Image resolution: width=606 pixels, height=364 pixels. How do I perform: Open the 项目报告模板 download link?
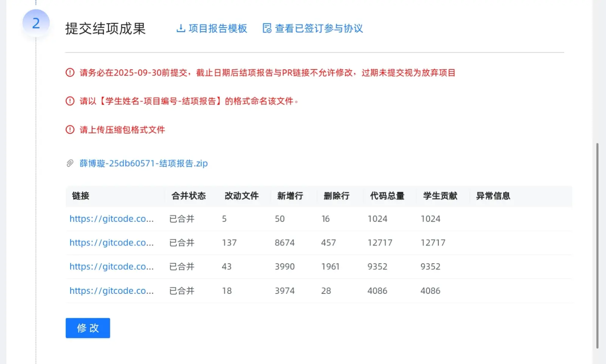pos(218,28)
